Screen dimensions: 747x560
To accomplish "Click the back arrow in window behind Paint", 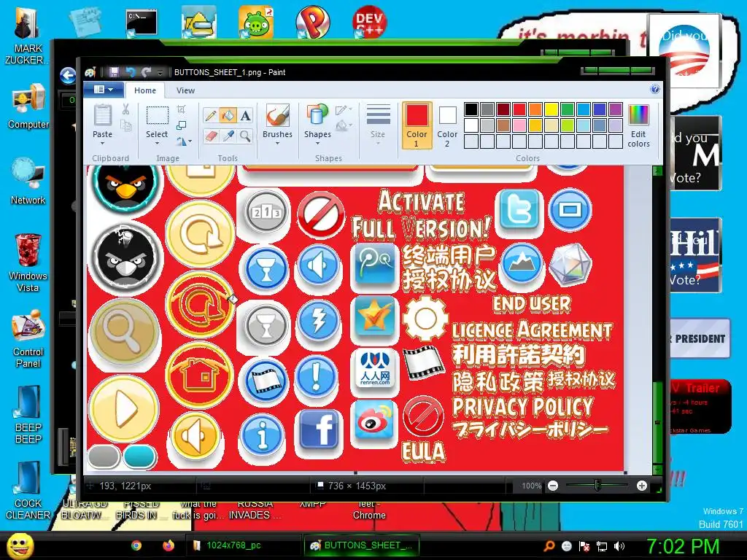I will [68, 75].
